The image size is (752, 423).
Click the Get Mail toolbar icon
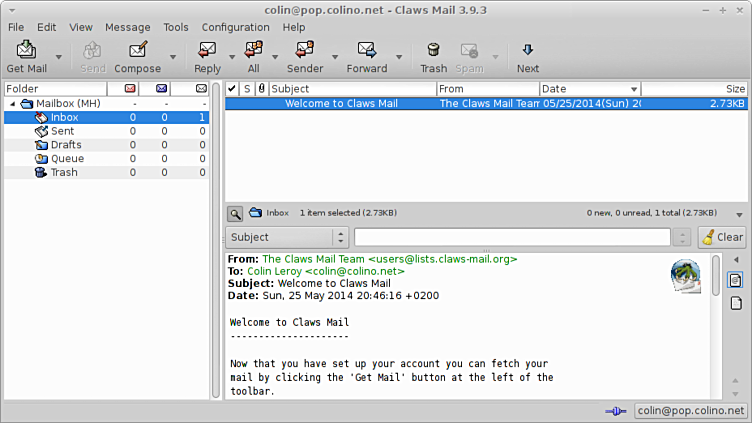26,50
